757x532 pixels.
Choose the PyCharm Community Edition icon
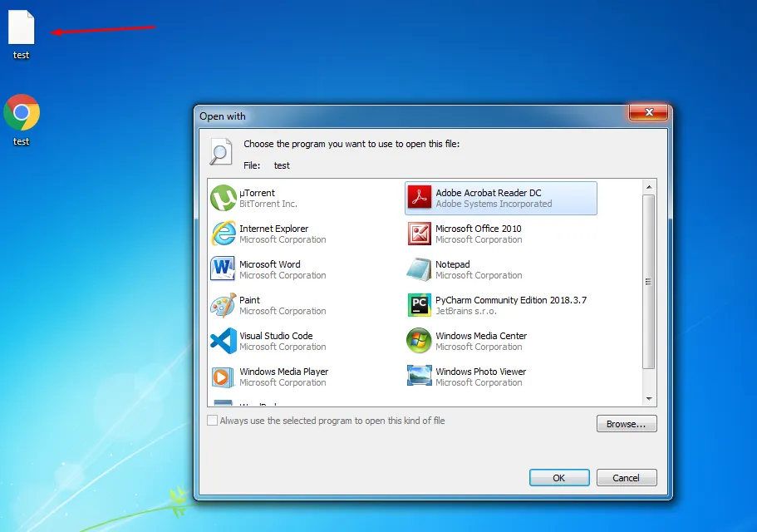(420, 305)
